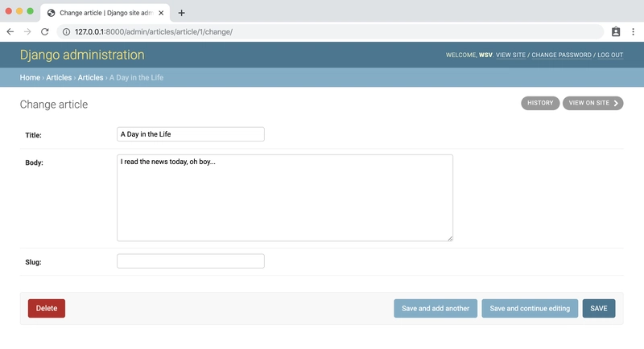This screenshot has width=644, height=349.
Task: Focus the empty Slug field
Action: coord(191,261)
